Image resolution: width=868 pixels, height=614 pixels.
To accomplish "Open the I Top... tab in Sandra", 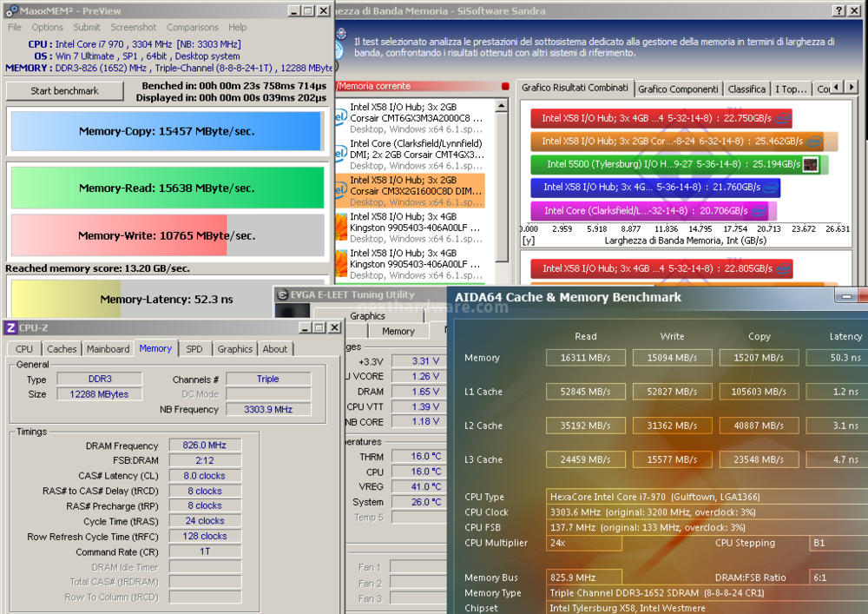I will coord(791,89).
